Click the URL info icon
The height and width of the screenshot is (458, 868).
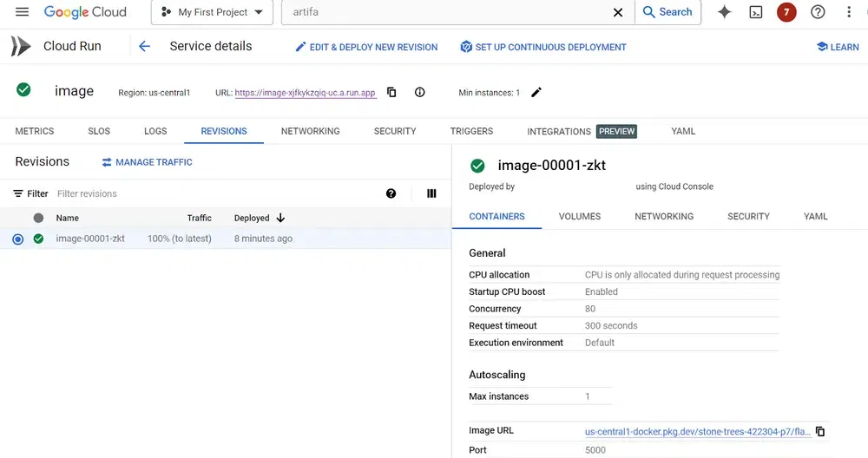(419, 92)
